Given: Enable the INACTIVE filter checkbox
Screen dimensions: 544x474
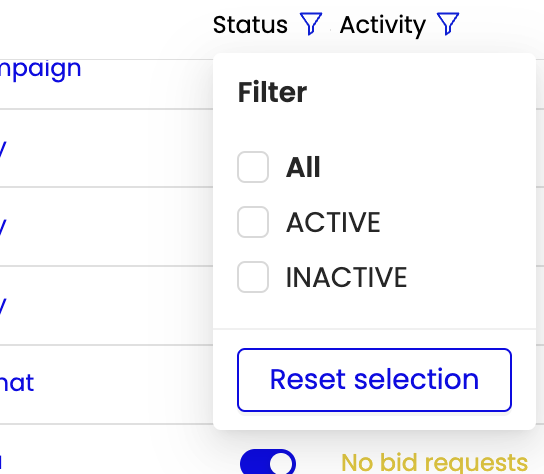Looking at the screenshot, I should tap(253, 277).
